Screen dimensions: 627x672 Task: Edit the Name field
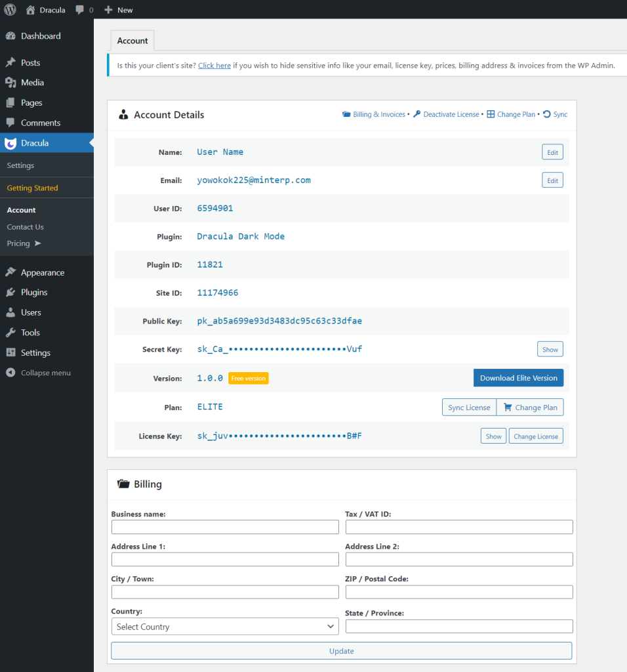point(552,152)
